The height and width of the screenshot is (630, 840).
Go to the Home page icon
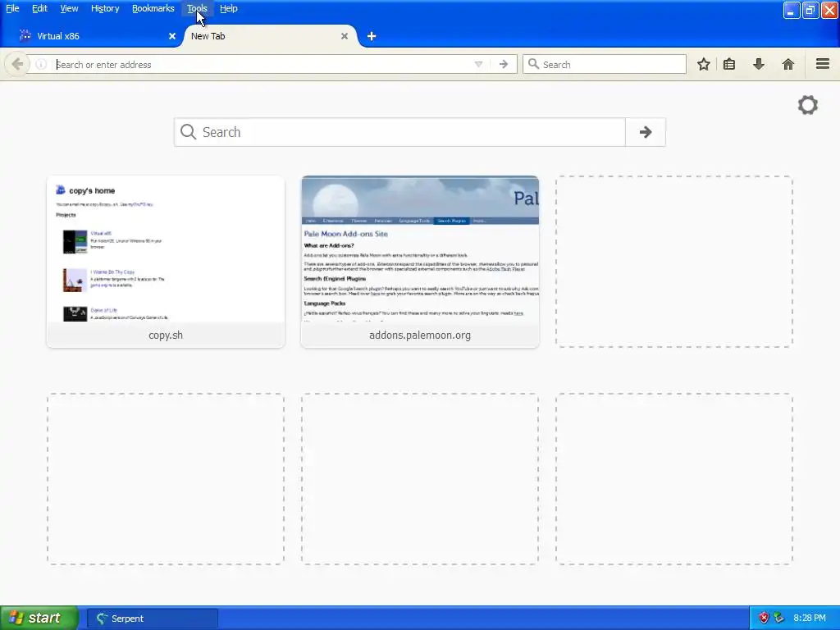[x=788, y=64]
